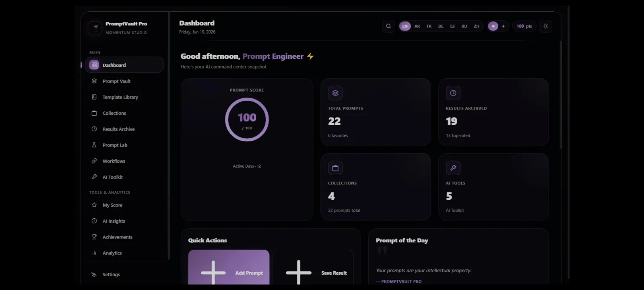Switch language to AR

click(x=417, y=26)
